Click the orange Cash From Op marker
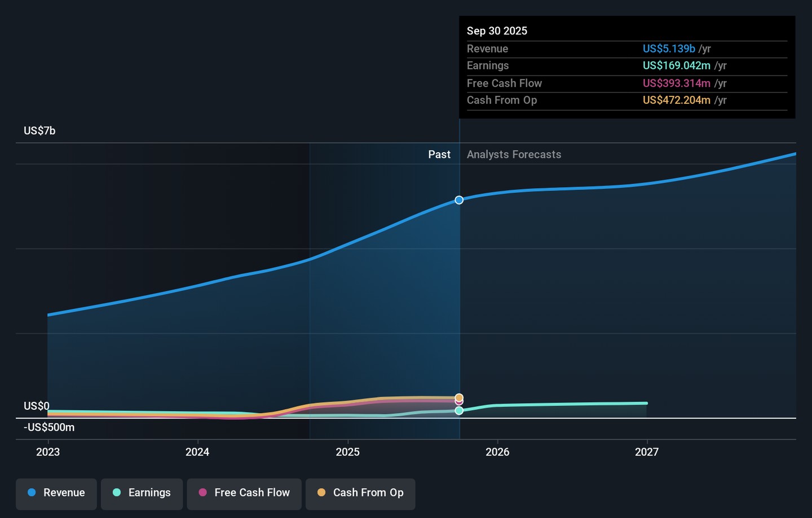Viewport: 812px width, 518px height. [459, 397]
